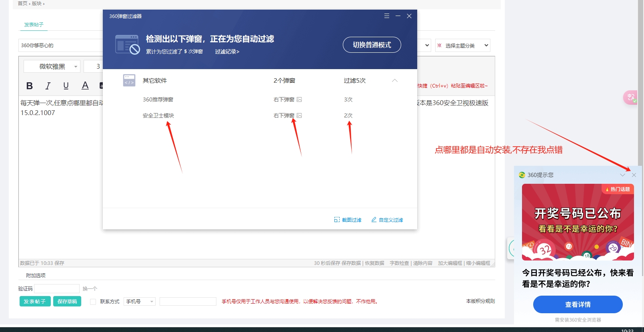This screenshot has width=644, height=332.
Task: View screenshot icon of 360推荐弹窗 row
Action: [x=299, y=99]
